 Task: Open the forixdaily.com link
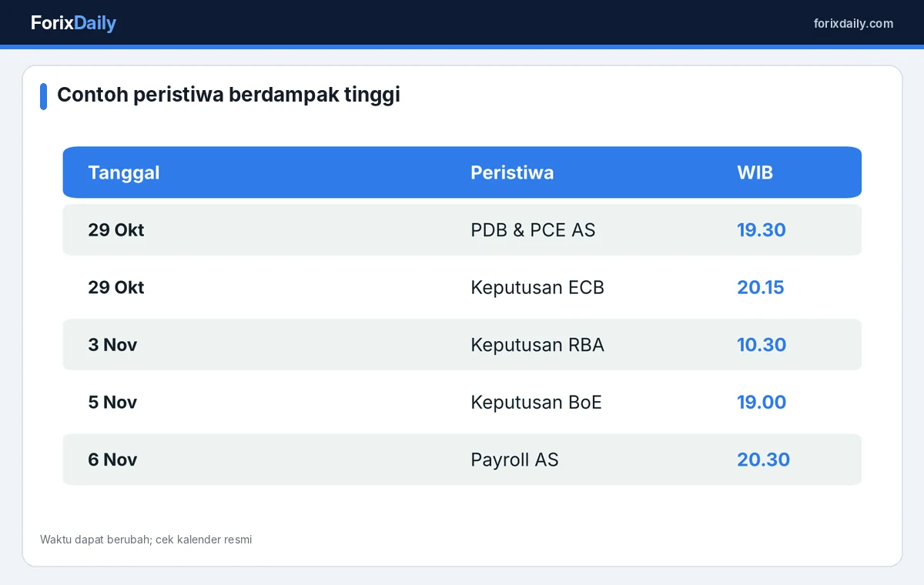[x=853, y=24]
